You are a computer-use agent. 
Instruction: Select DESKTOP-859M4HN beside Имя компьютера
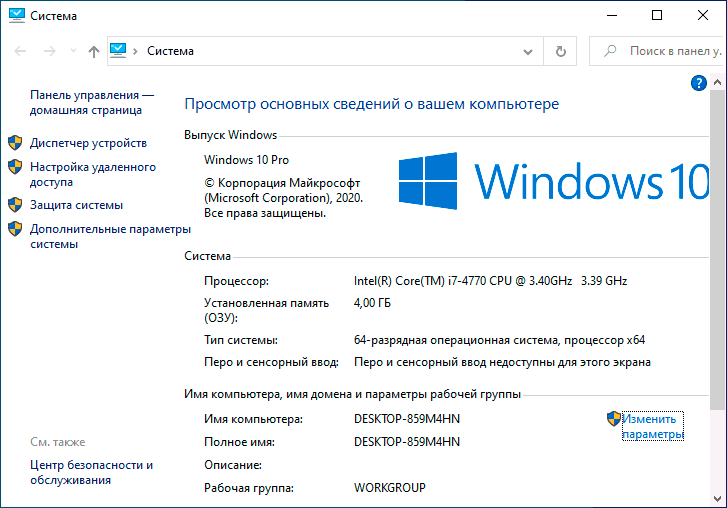[x=407, y=419]
